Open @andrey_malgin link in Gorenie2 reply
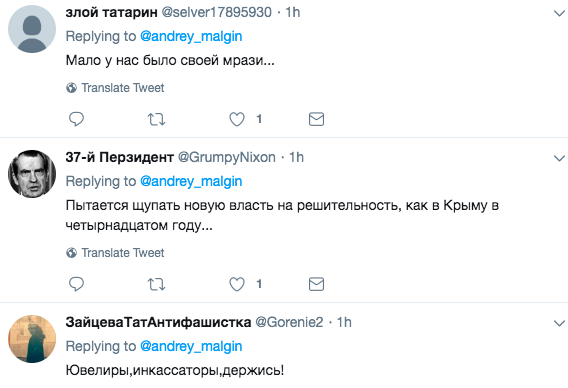Viewport: 568px width, 388px height. (191, 346)
